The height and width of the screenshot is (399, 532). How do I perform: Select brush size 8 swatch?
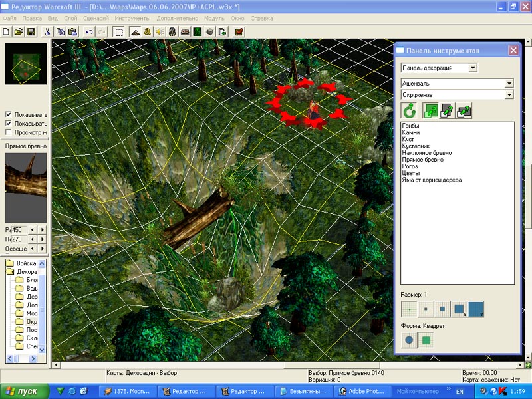click(x=475, y=309)
